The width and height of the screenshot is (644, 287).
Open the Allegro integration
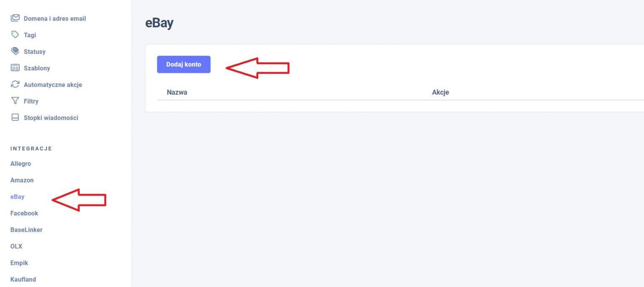point(21,164)
